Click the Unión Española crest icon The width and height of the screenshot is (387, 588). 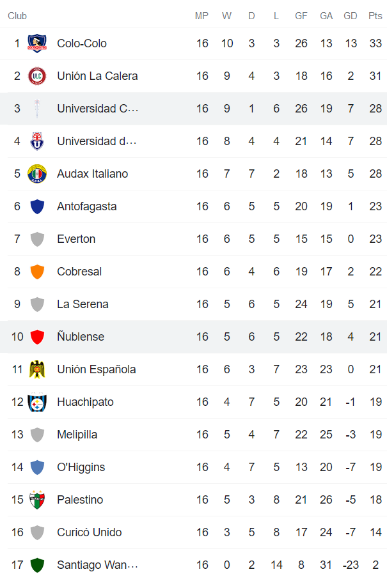(37, 369)
